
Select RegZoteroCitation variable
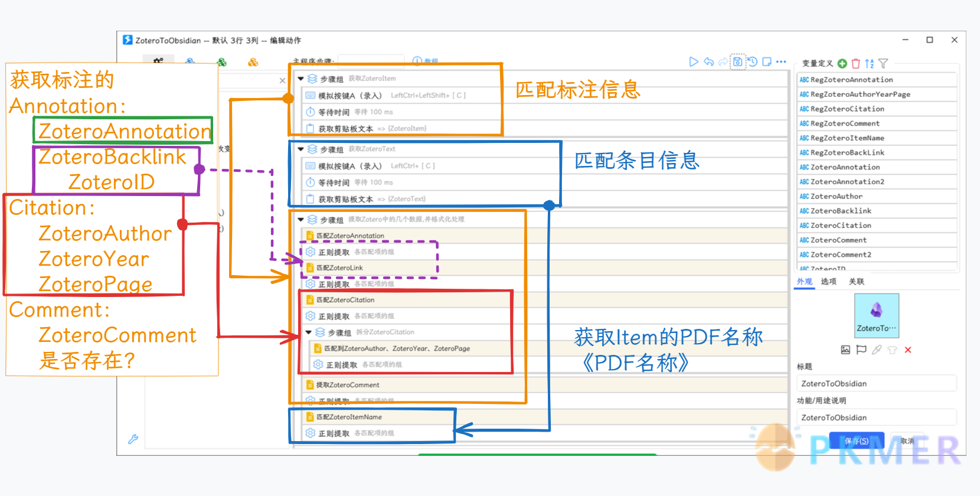coord(876,109)
